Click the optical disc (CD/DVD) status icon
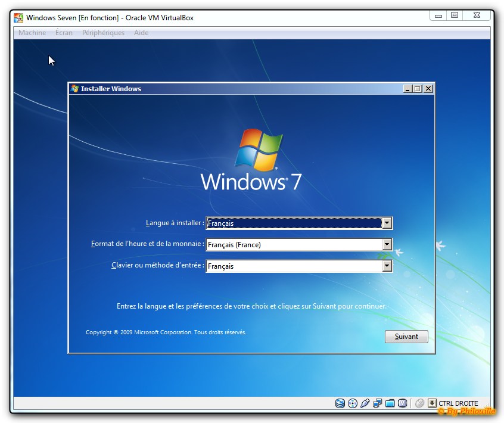504x423 pixels. click(x=353, y=403)
